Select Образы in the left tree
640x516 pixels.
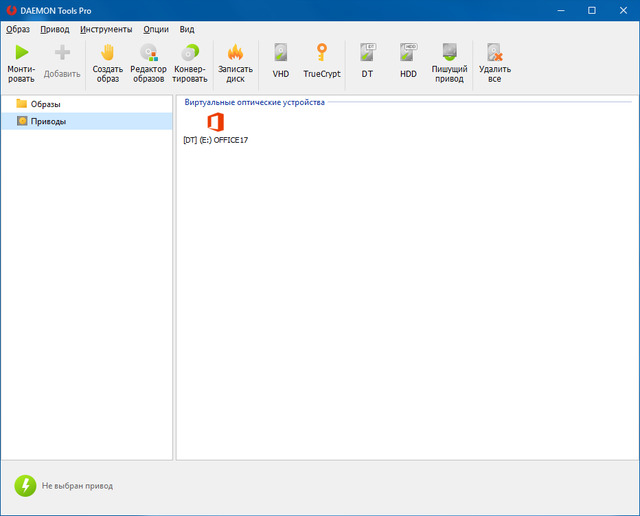click(x=45, y=104)
